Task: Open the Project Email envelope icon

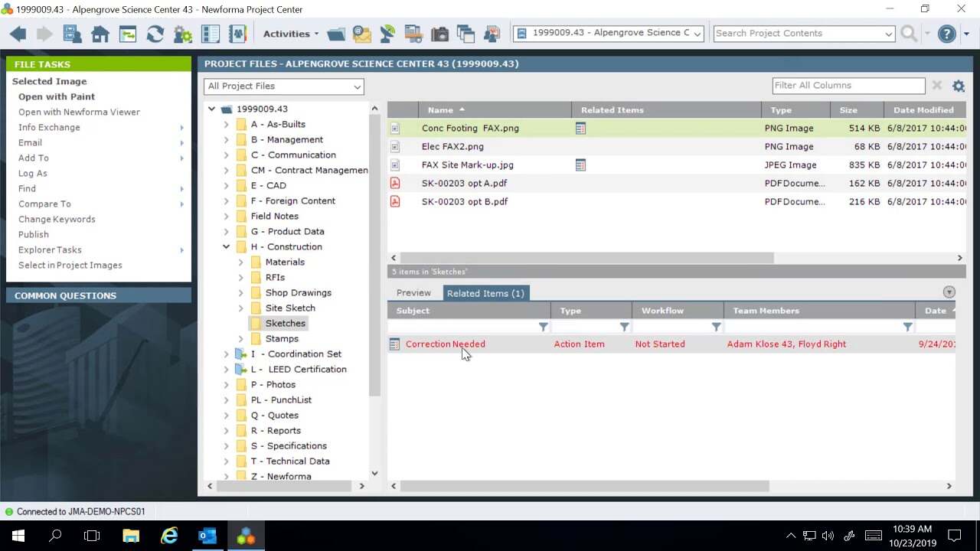Action: pos(362,34)
